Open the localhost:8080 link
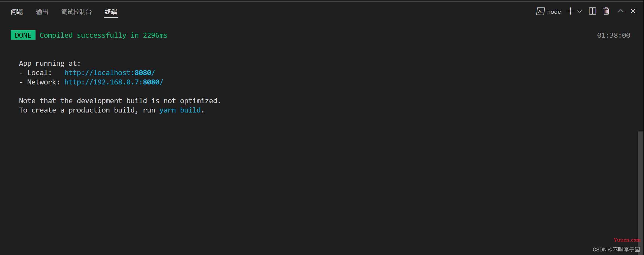 click(x=110, y=73)
